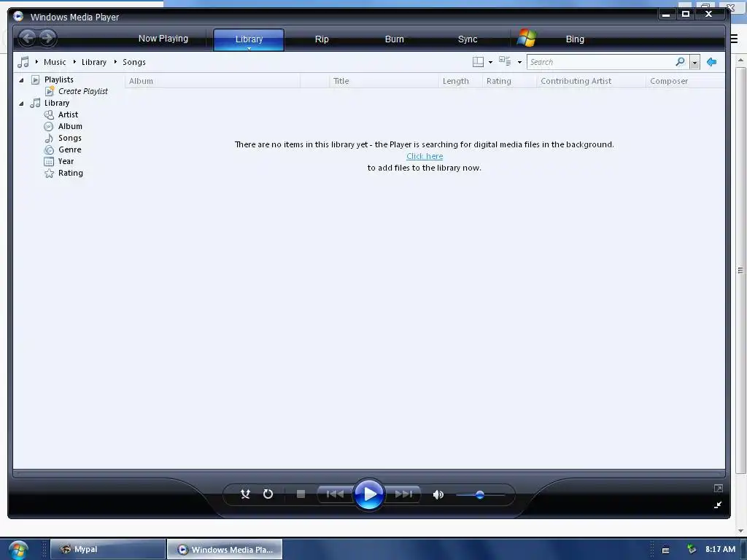747x560 pixels.
Task: Click in the Search box
Action: pyautogui.click(x=601, y=62)
